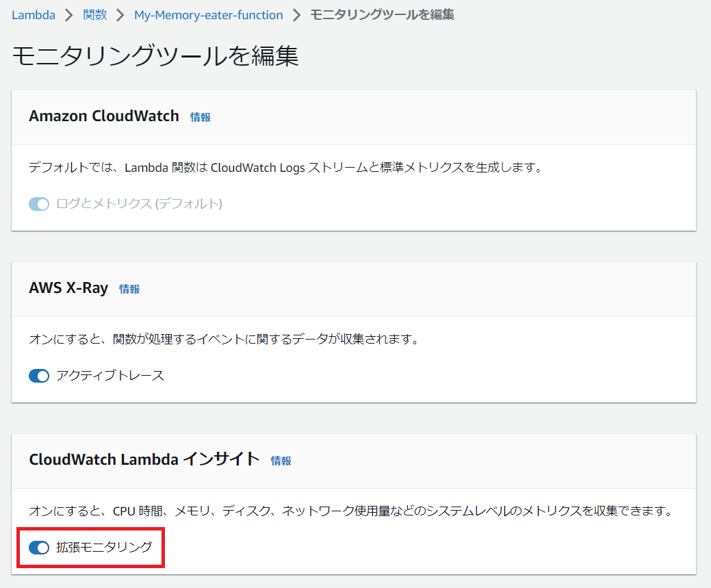Disable the アクティブトレース toggle
This screenshot has height=588, width=711.
click(x=39, y=376)
